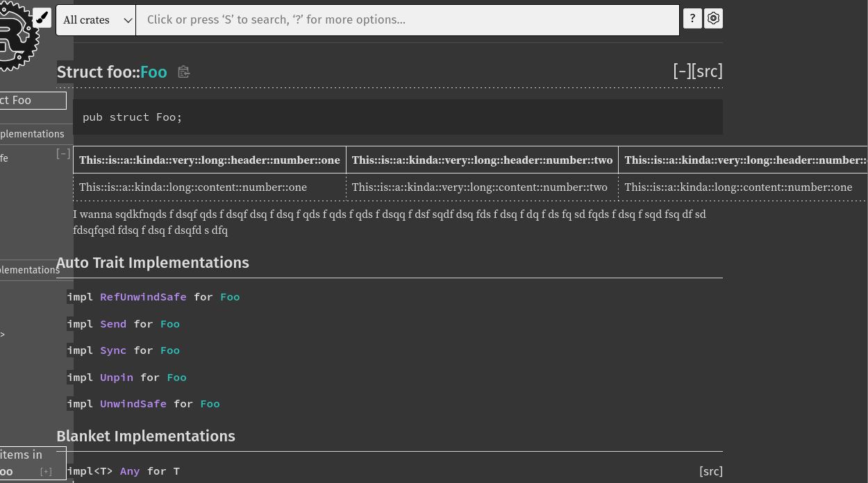Expand hidden items with the [+] control

click(x=46, y=471)
